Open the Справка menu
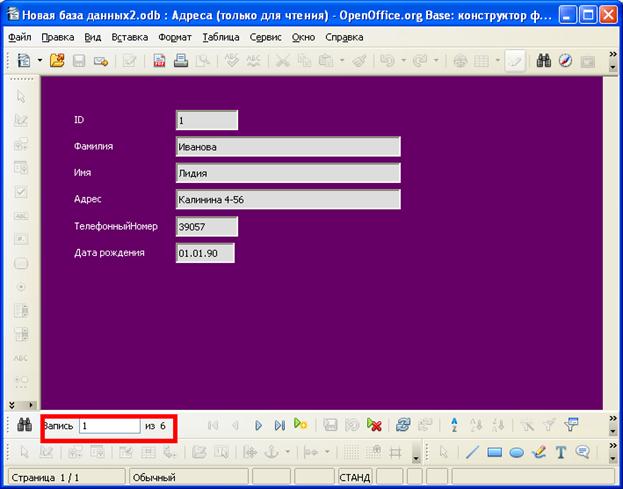 [344, 37]
